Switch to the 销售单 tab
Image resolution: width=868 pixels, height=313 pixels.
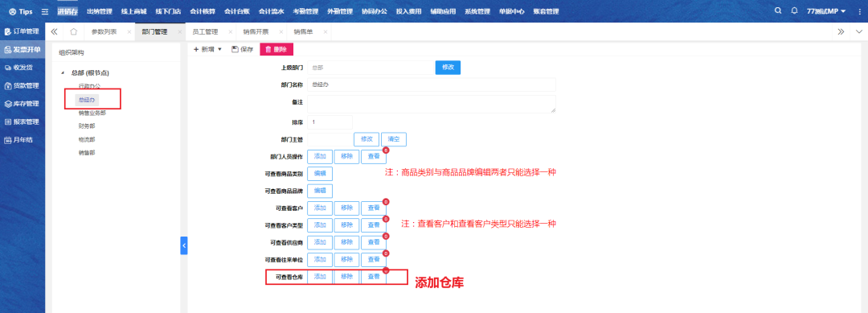tap(303, 32)
